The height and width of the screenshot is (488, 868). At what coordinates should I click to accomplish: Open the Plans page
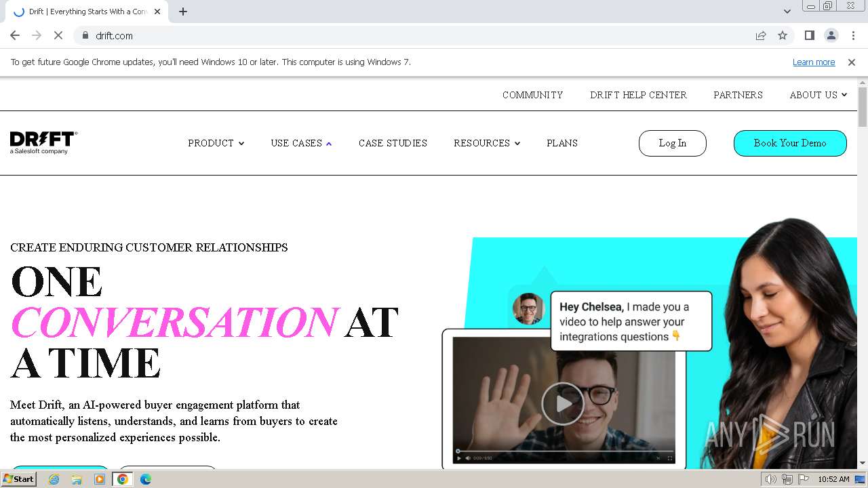point(562,143)
